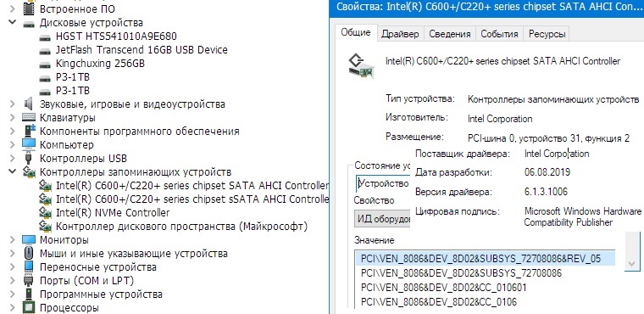Collapse the Дисковые устройства tree node
This screenshot has width=644, height=314.
(x=13, y=22)
